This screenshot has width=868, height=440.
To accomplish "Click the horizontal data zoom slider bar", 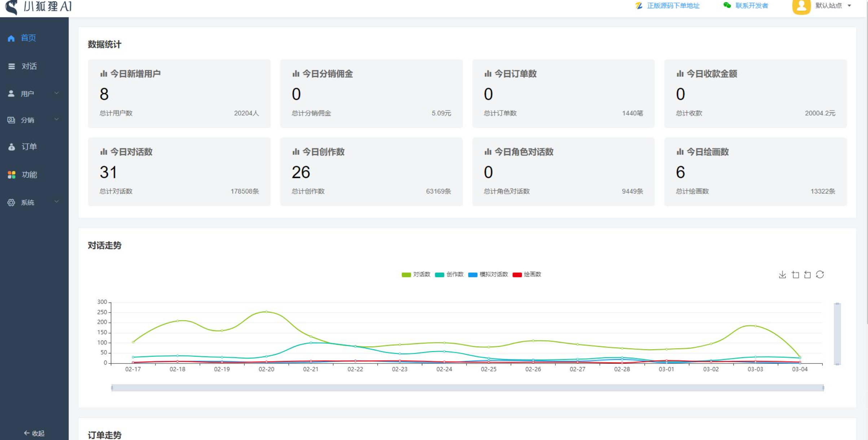I will 467,388.
